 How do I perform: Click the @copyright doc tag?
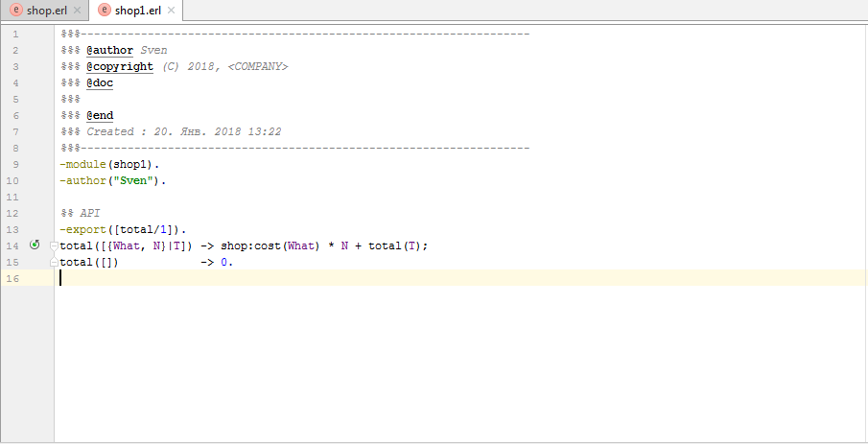[x=120, y=66]
